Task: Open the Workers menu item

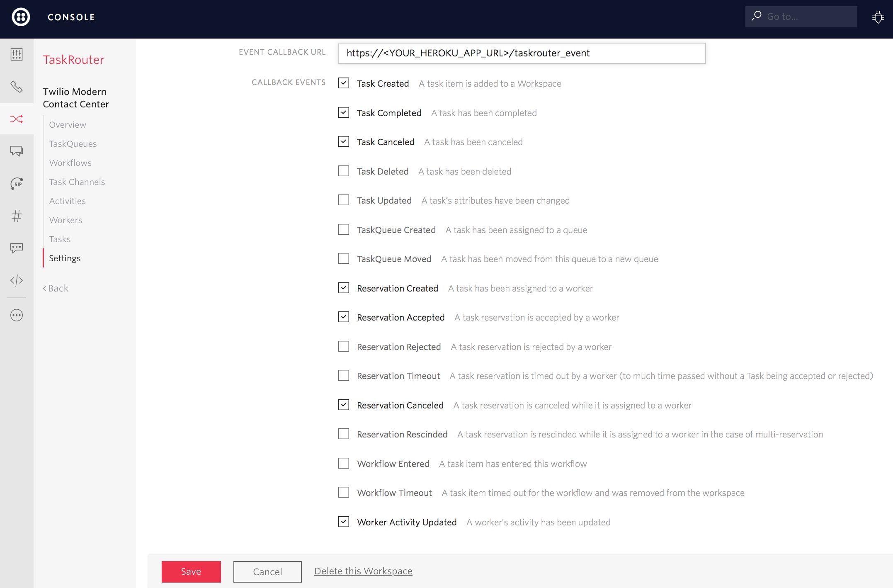Action: 66,220
